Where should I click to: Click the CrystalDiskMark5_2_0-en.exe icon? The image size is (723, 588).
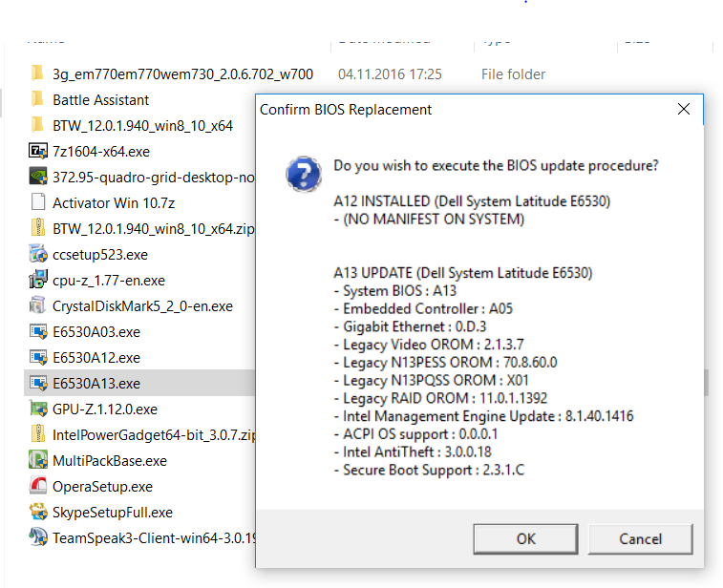pos(38,306)
